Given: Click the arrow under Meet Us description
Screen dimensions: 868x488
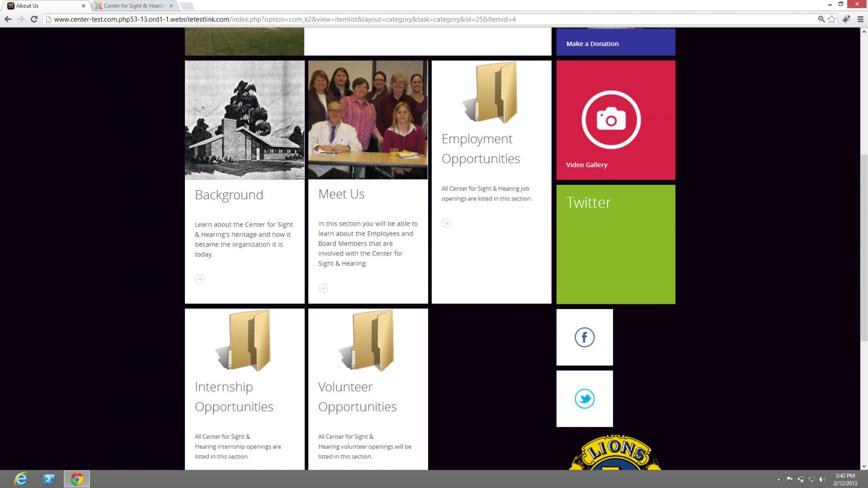Looking at the screenshot, I should pos(323,288).
